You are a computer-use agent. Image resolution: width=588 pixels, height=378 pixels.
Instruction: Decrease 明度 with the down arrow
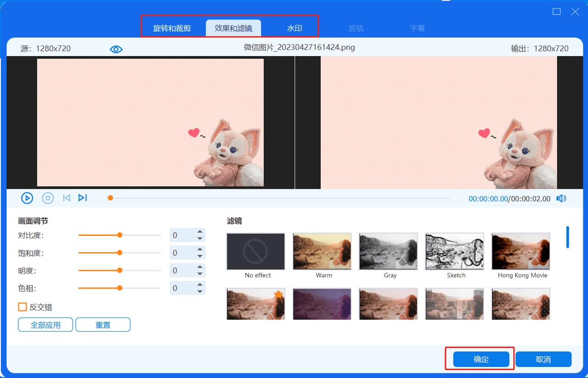(200, 274)
